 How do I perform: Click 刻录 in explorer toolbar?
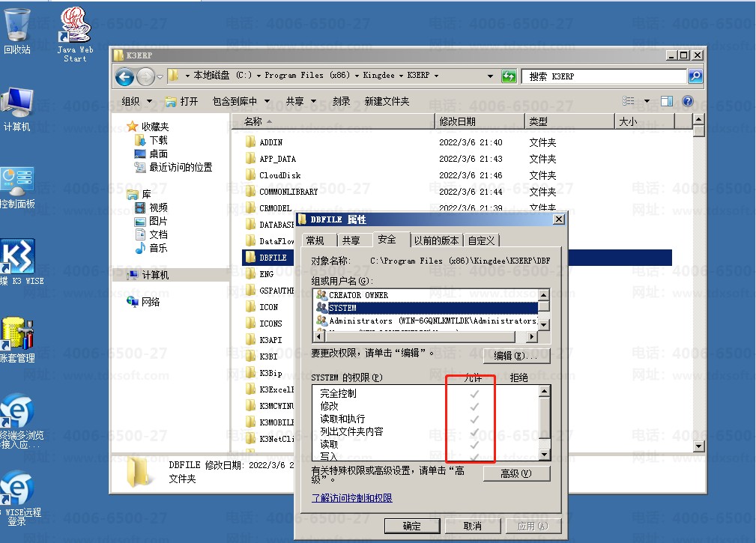tap(342, 101)
